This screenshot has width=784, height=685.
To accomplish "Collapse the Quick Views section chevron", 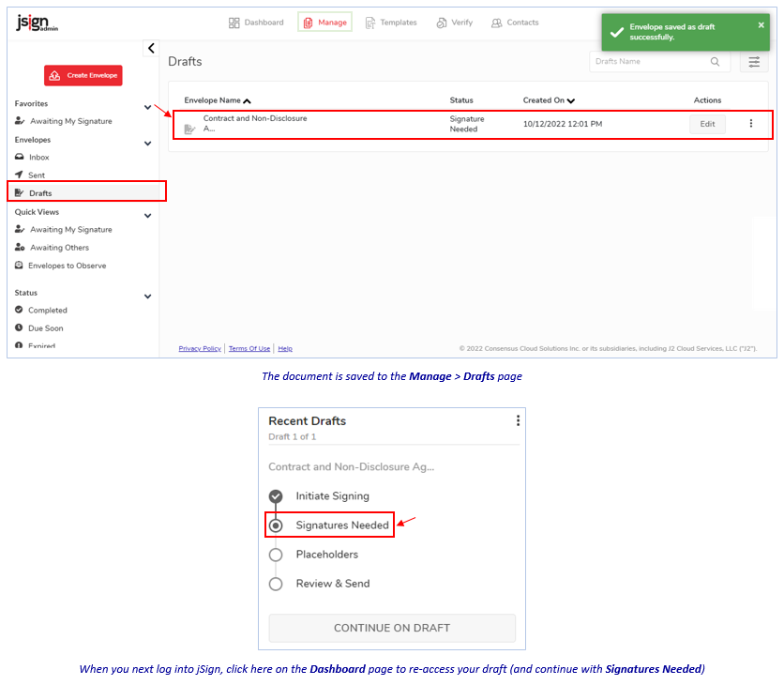I will 147,216.
